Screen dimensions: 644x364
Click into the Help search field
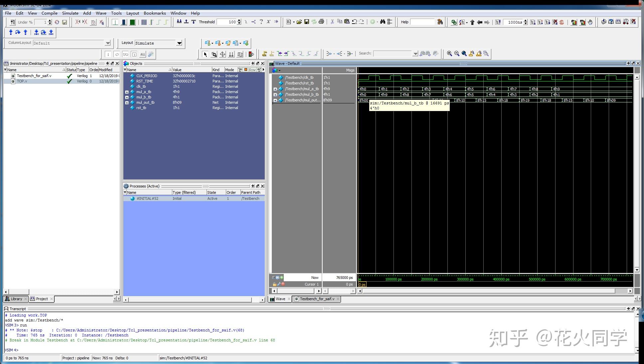pyautogui.click(x=422, y=22)
